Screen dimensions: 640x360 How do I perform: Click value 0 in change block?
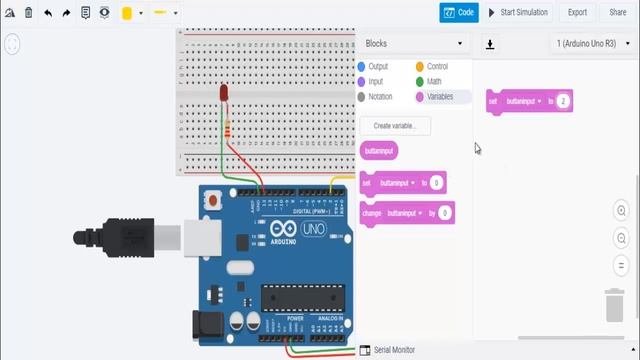pos(444,213)
